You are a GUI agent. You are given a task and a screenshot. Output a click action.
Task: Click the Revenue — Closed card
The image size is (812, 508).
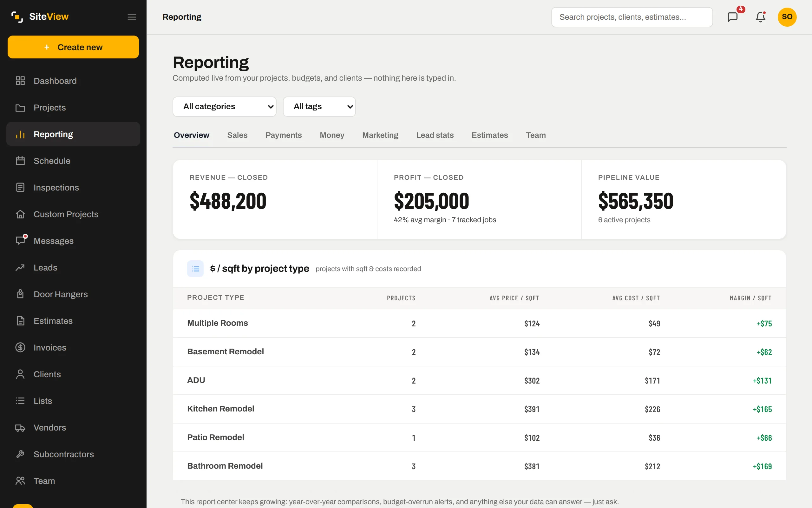coord(275,200)
